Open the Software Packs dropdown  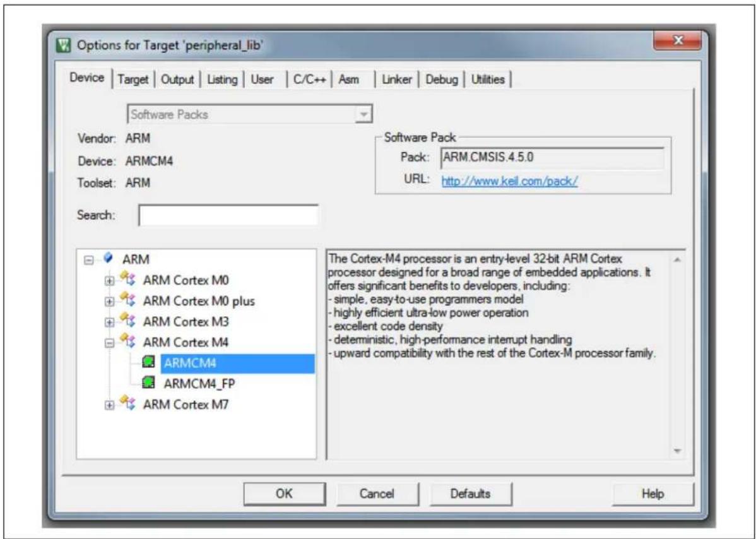point(364,115)
